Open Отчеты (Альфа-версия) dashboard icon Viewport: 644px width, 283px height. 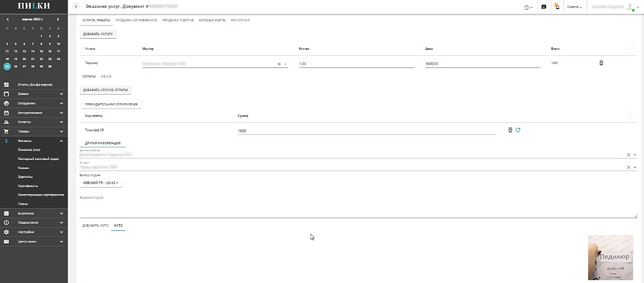click(x=7, y=85)
